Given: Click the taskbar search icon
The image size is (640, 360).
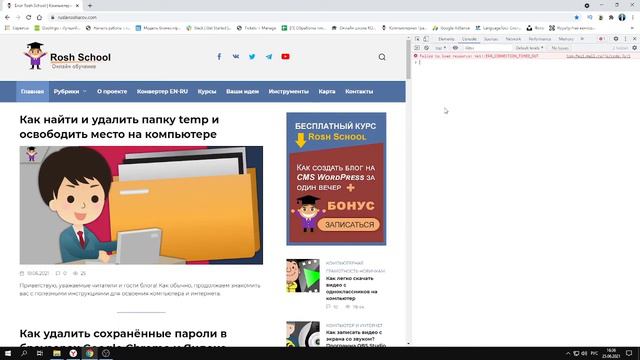Looking at the screenshot, I should coord(24,353).
